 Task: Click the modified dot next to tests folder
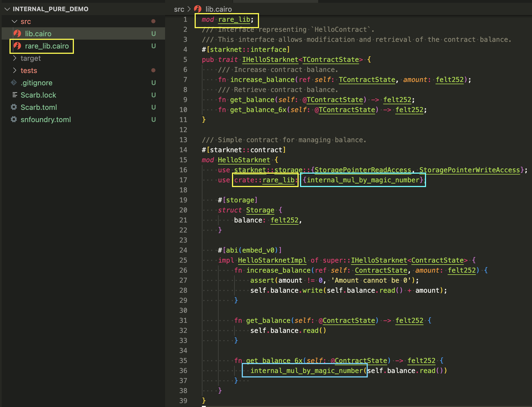pos(154,71)
